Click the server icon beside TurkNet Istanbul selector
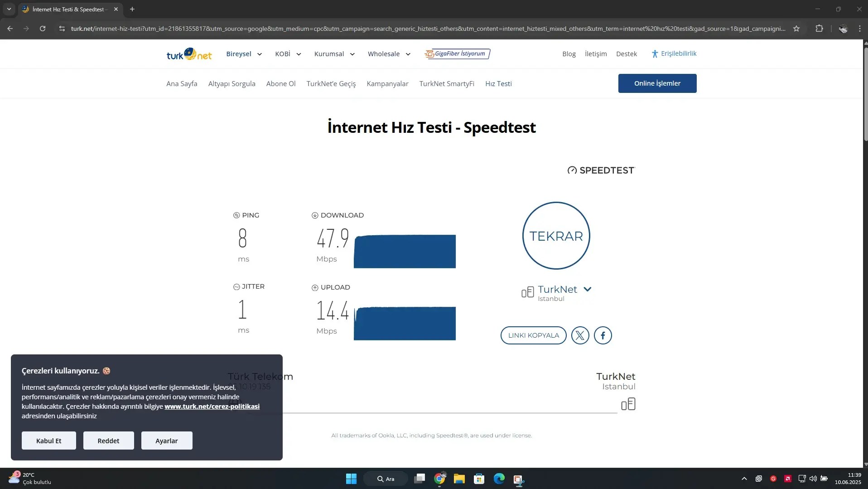This screenshot has height=489, width=868. click(527, 292)
